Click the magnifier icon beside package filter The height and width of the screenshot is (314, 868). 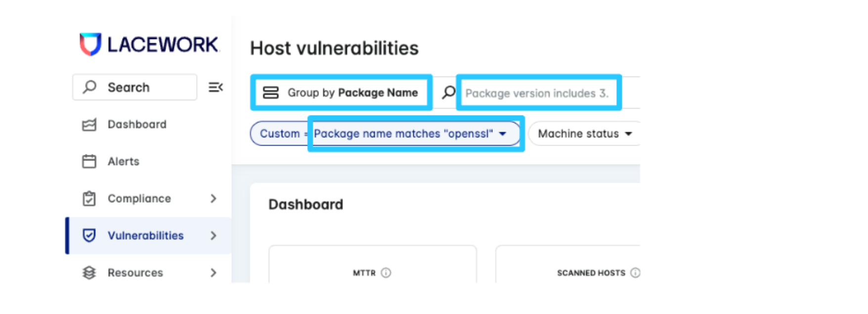tap(448, 92)
